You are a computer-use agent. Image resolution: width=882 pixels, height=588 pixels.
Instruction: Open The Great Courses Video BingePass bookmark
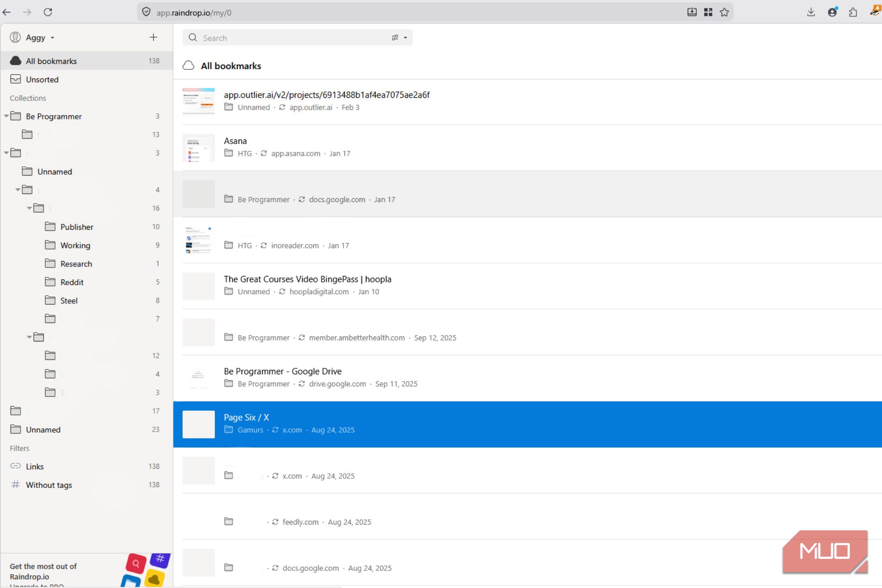tap(528, 286)
